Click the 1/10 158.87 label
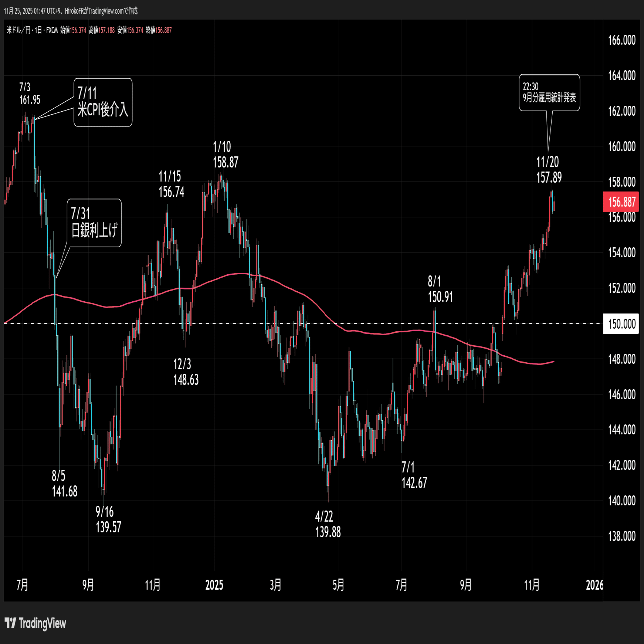Viewport: 644px width, 644px height. pyautogui.click(x=226, y=155)
